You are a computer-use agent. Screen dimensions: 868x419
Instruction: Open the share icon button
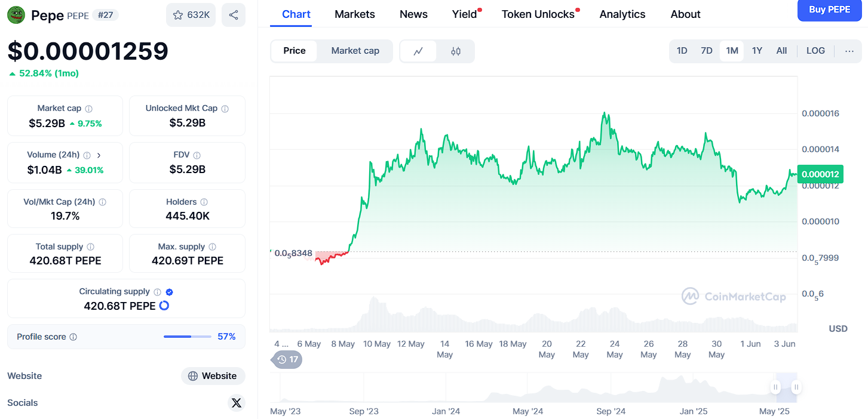coord(234,15)
